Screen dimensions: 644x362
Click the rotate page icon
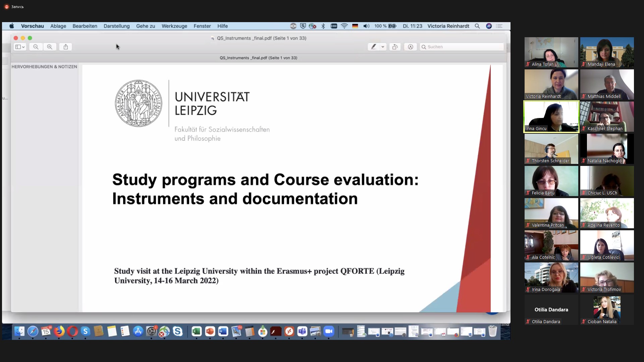click(x=395, y=47)
